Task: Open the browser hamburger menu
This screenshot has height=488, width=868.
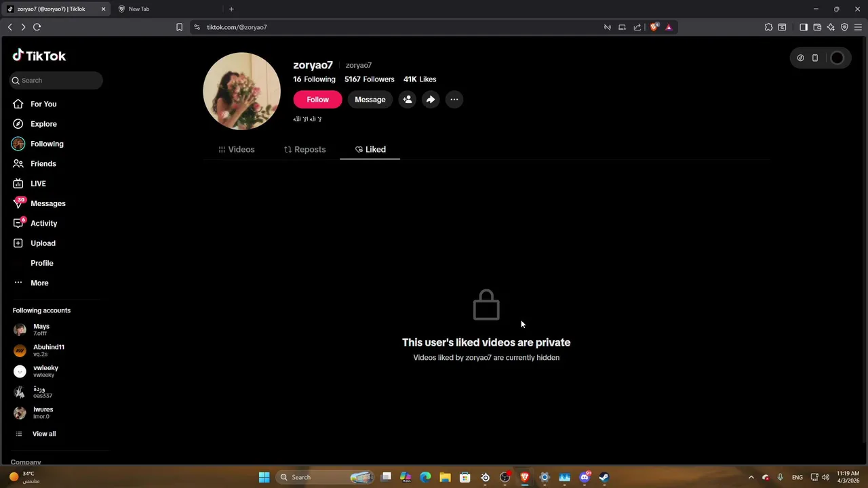Action: pos(858,27)
